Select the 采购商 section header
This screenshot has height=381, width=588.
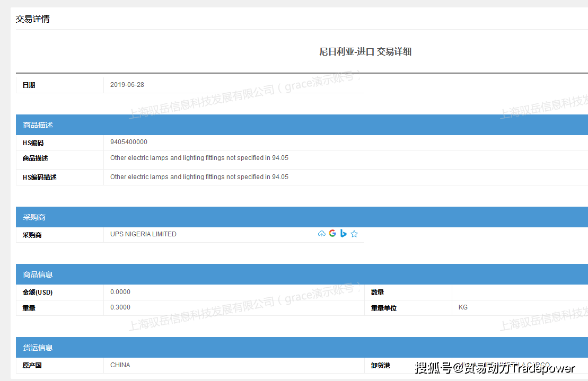click(34, 217)
